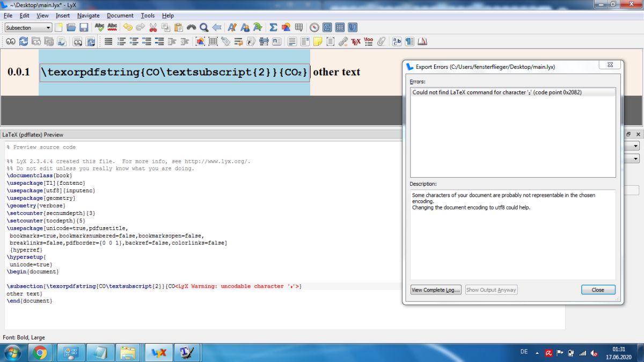Include file with the paperclip icon
This screenshot has height=362, width=644.
[381, 41]
